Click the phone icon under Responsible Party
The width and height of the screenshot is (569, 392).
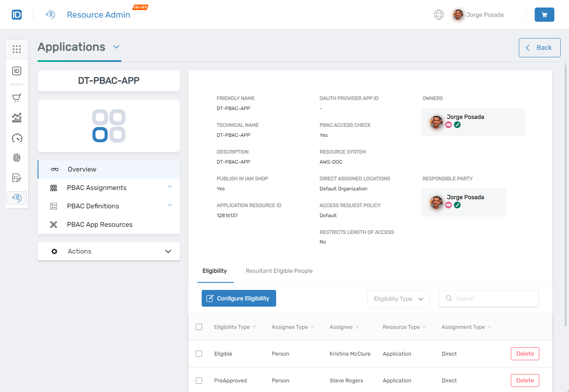coord(457,205)
